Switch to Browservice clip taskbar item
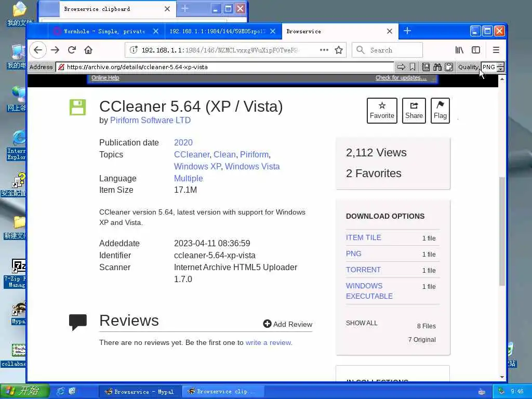 (222, 392)
